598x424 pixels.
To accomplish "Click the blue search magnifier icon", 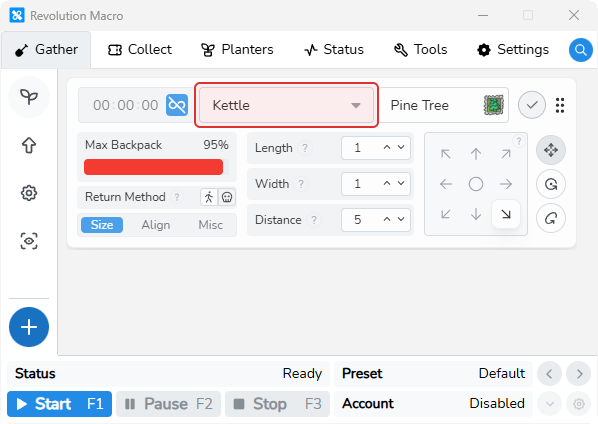I will [x=580, y=50].
